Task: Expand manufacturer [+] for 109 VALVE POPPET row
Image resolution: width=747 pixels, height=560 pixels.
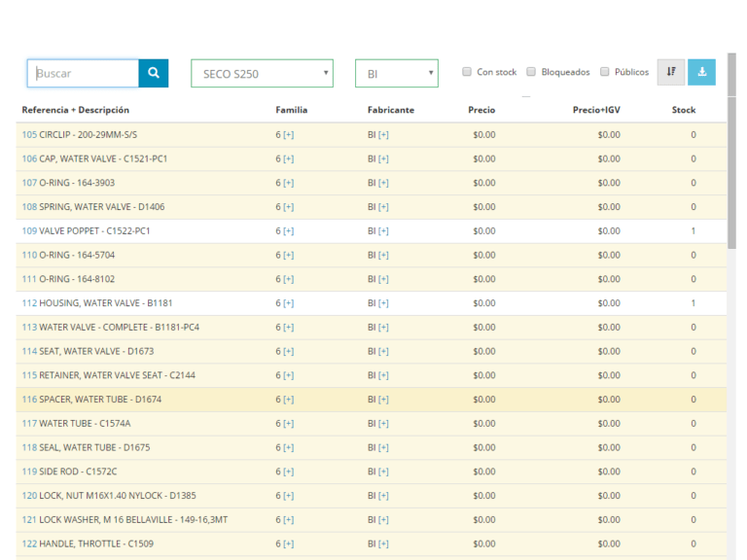Action: [383, 231]
